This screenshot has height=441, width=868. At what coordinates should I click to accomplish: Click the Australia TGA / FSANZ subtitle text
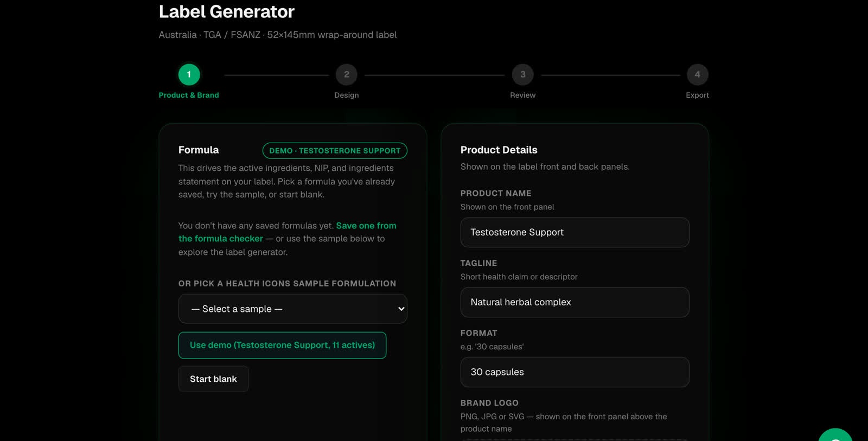[x=278, y=35]
